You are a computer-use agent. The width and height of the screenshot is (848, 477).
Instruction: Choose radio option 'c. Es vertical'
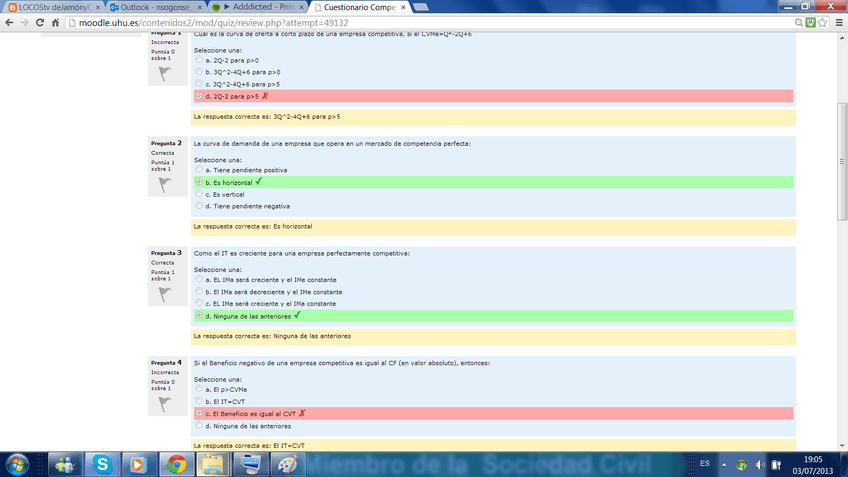(199, 194)
